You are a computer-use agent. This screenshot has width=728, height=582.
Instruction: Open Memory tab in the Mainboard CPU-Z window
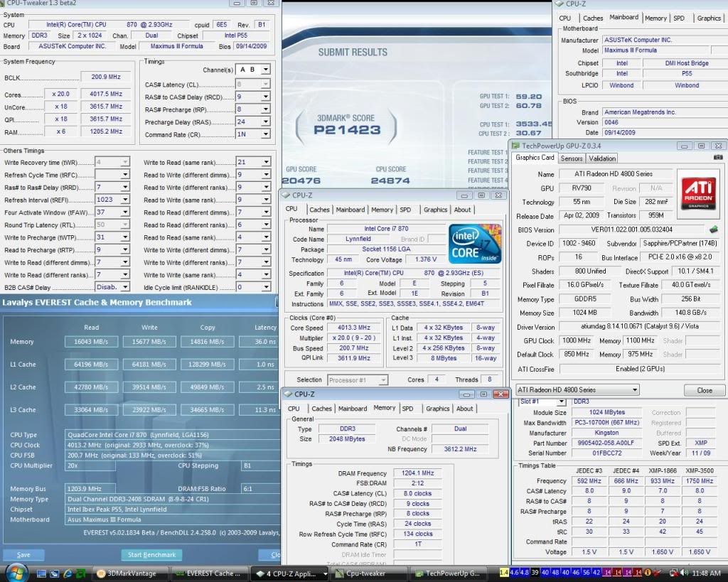[x=655, y=18]
